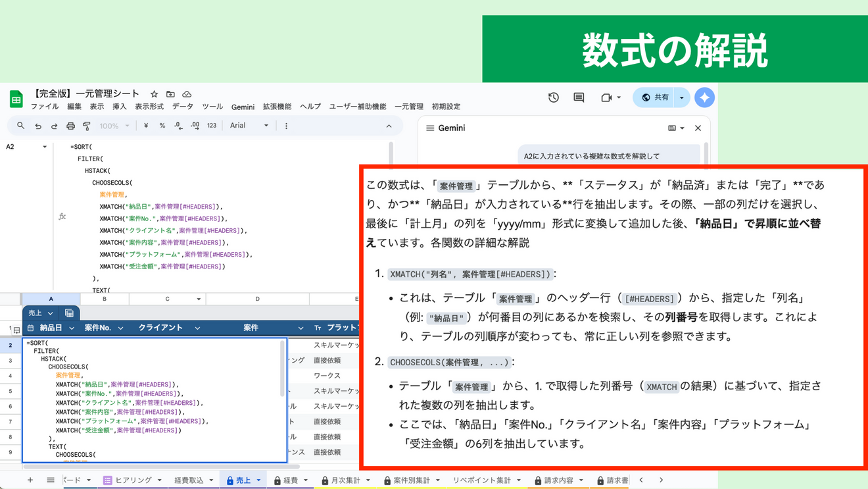Open the cell name box dropdown for A2
Screen dimensions: 868x489
pos(45,147)
